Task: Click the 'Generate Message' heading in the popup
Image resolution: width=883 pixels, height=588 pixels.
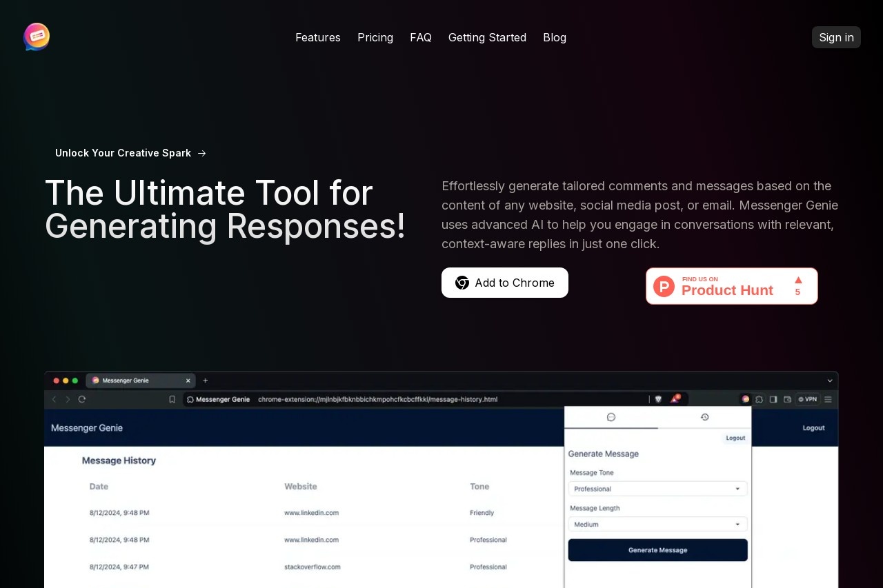Action: (x=604, y=454)
